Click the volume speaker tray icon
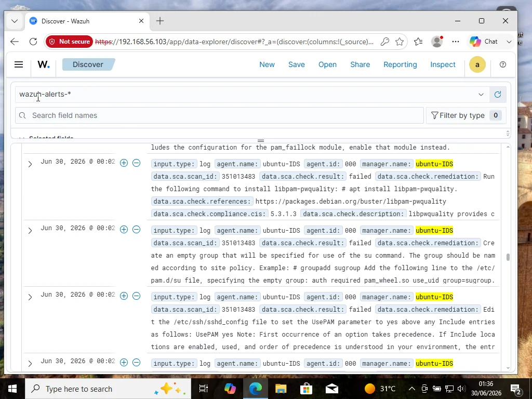Screen dimensions: 532x399 tap(461, 389)
